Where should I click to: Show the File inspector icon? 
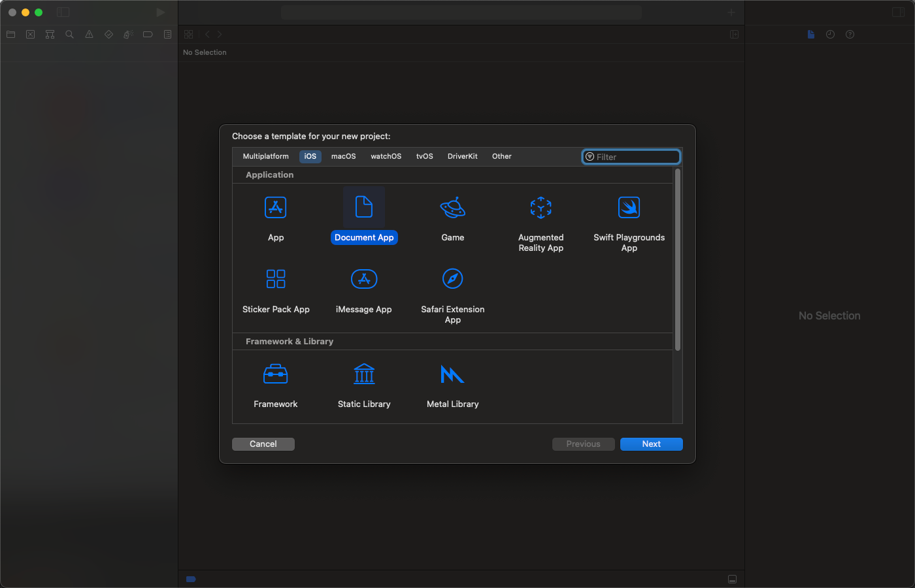tap(810, 34)
